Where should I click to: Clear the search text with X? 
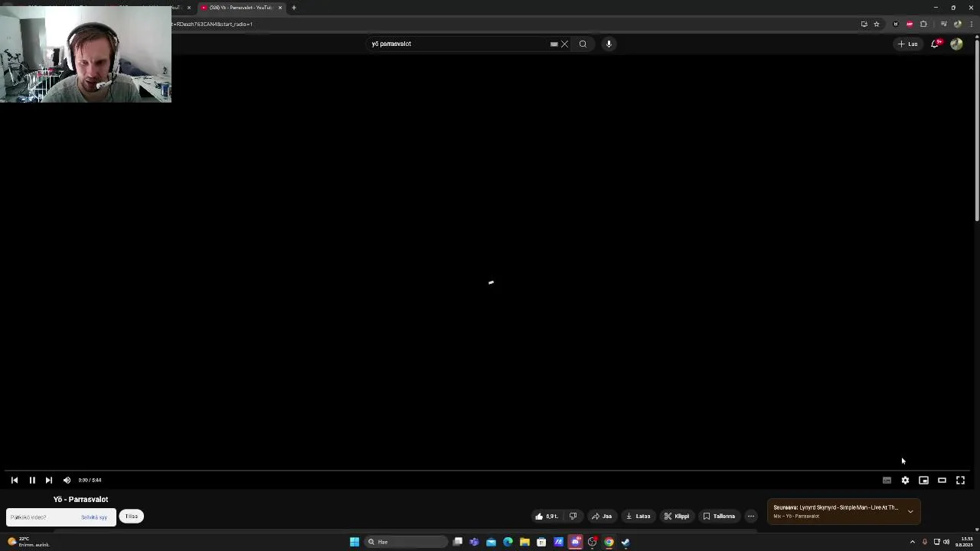click(565, 44)
